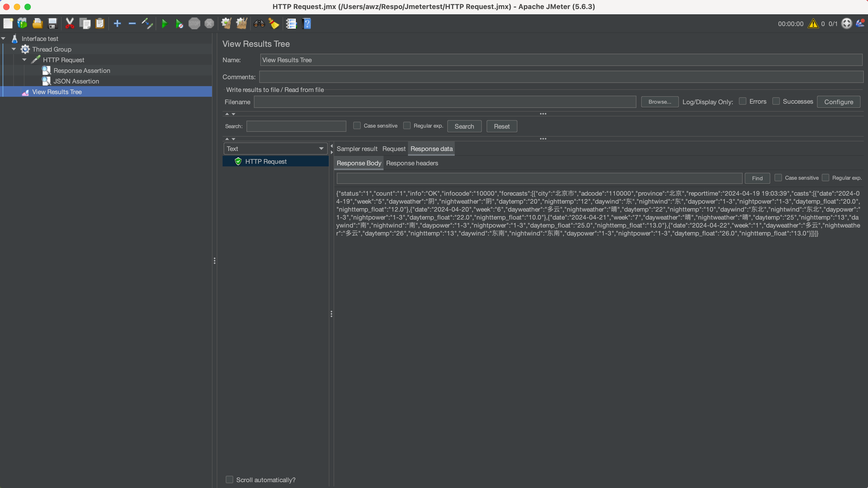Click the main sidebar splitter handle dots

tap(214, 261)
